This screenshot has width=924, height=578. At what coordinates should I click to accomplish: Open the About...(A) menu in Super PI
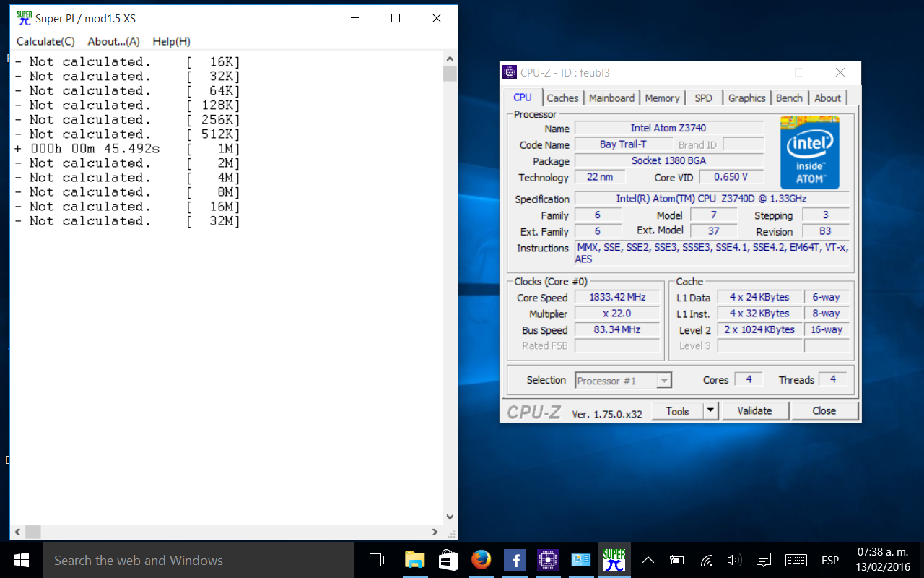click(114, 41)
